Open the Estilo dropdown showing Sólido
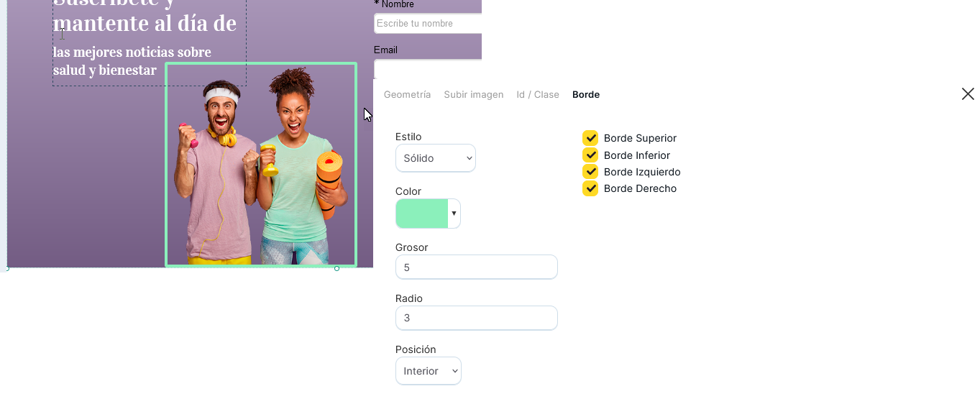980x417 pixels. (436, 158)
